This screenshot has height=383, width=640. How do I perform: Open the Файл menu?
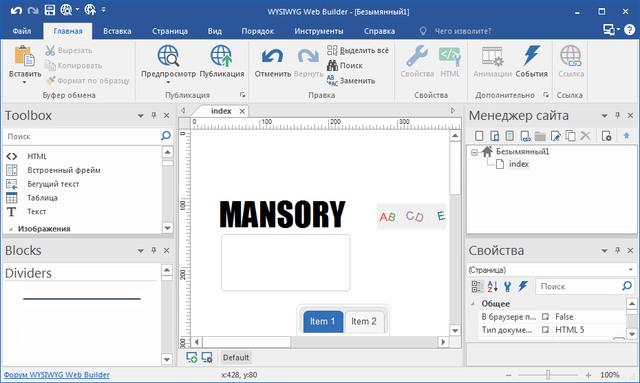click(x=22, y=31)
